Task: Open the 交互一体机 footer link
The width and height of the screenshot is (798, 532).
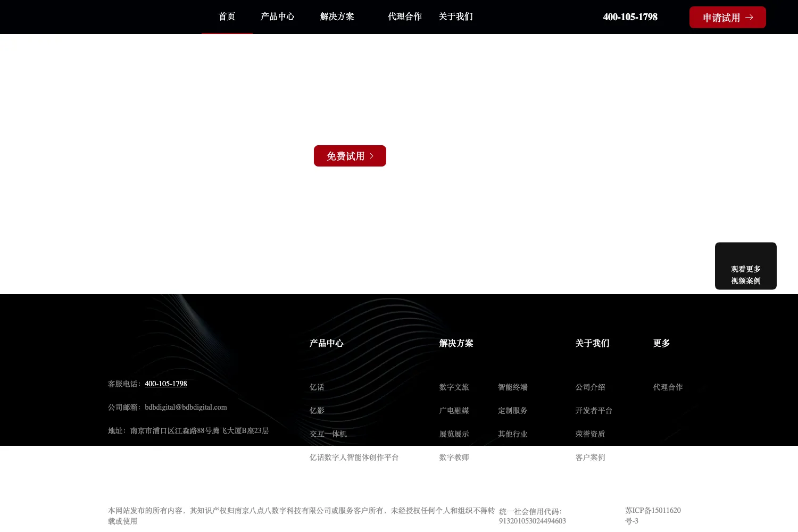Action: click(x=328, y=434)
